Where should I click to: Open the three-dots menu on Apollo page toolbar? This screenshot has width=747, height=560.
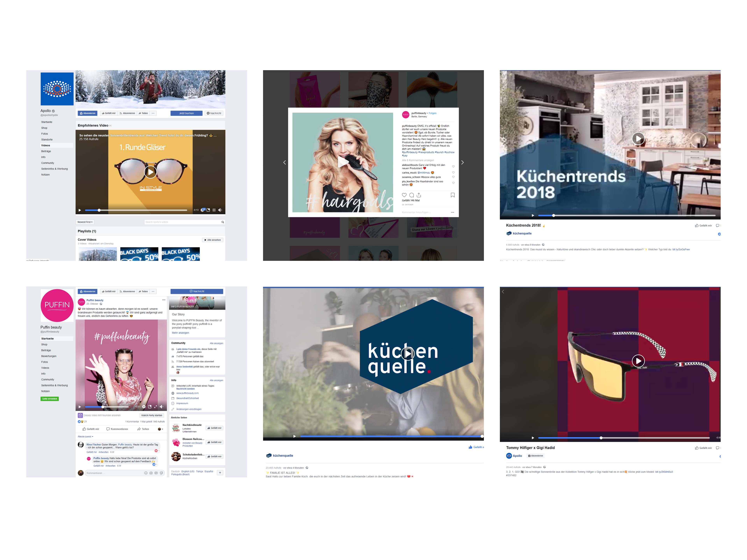click(x=153, y=113)
